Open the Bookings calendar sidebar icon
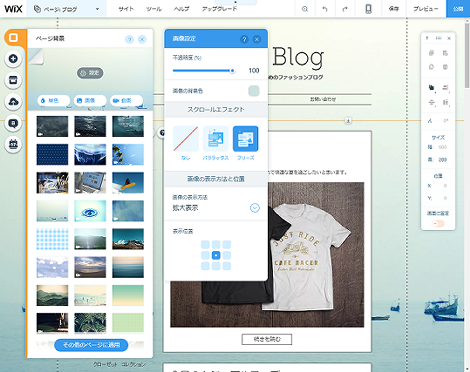Screen dimensions: 470x372 click(x=13, y=144)
